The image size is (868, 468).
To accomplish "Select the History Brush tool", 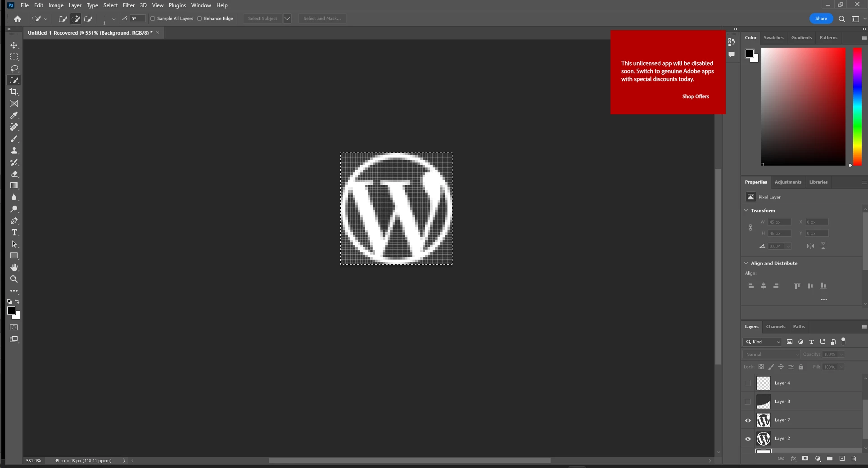I will pyautogui.click(x=14, y=162).
